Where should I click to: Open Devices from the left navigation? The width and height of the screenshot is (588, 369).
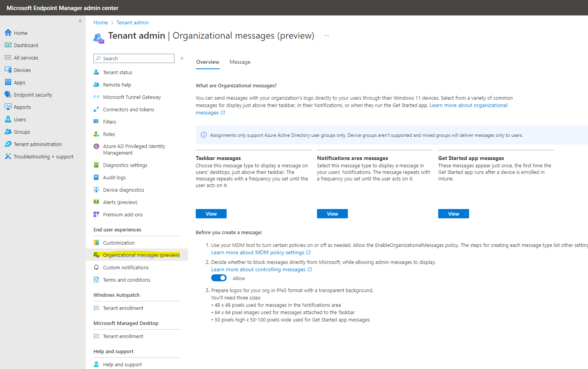(22, 70)
